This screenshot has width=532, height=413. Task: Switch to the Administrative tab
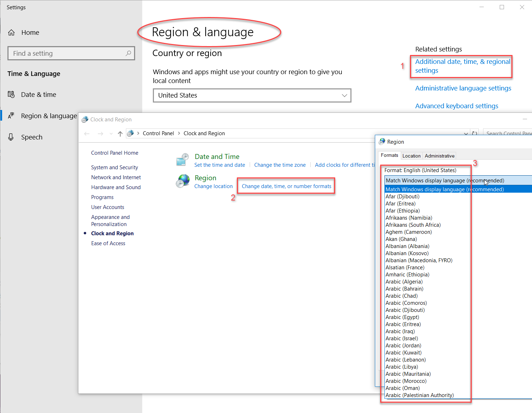pyautogui.click(x=439, y=156)
